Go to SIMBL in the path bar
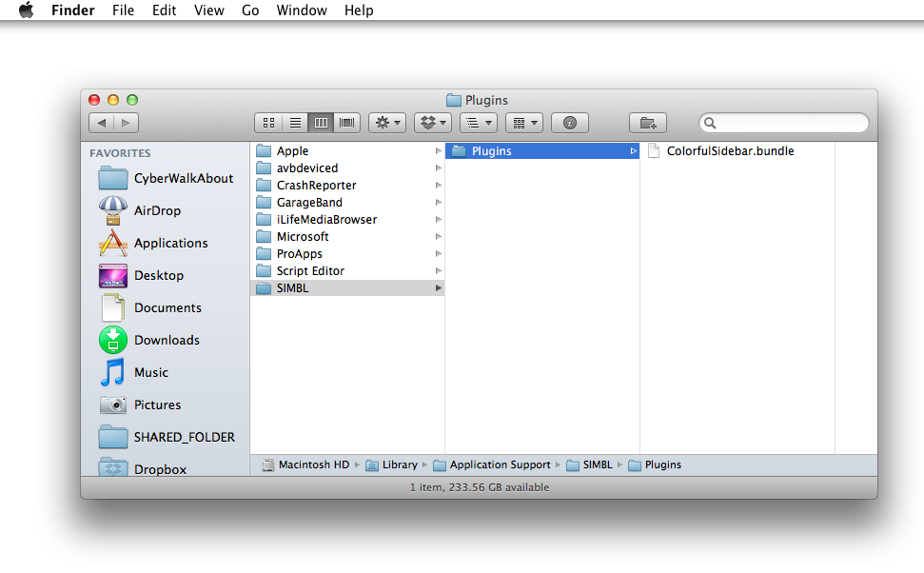Viewport: 924px width, 573px height. tap(589, 464)
